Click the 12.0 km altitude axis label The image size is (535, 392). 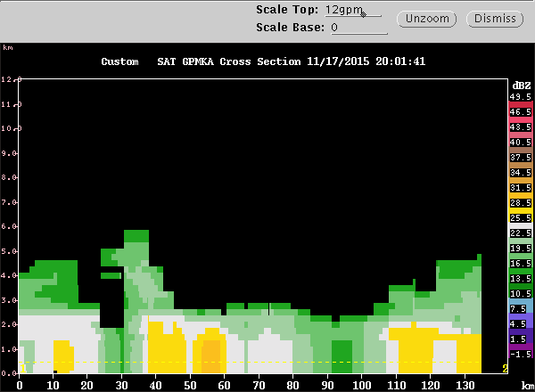(x=11, y=79)
